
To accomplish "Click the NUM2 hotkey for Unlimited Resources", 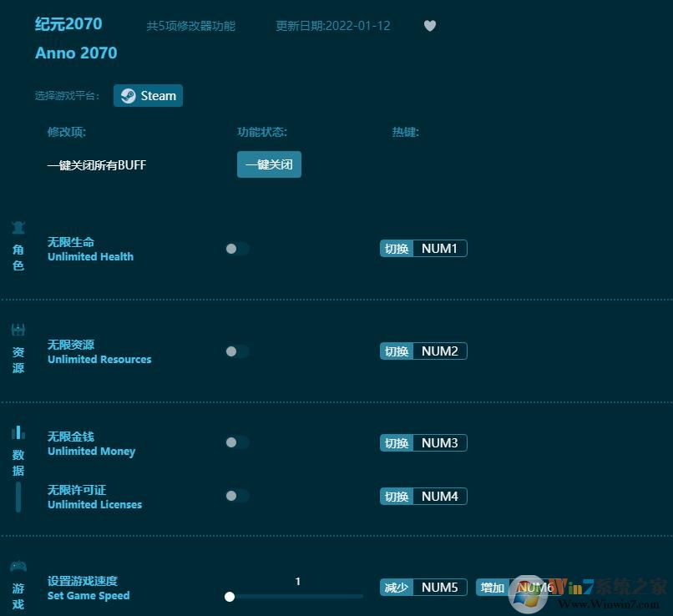I will (438, 351).
